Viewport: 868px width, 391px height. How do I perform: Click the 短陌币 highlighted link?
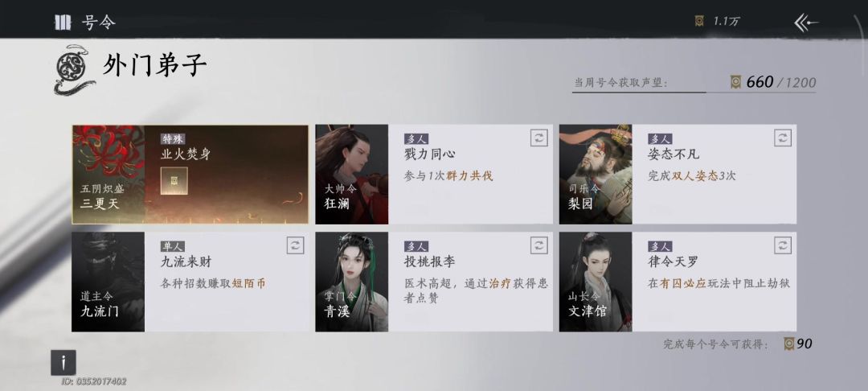coord(248,283)
